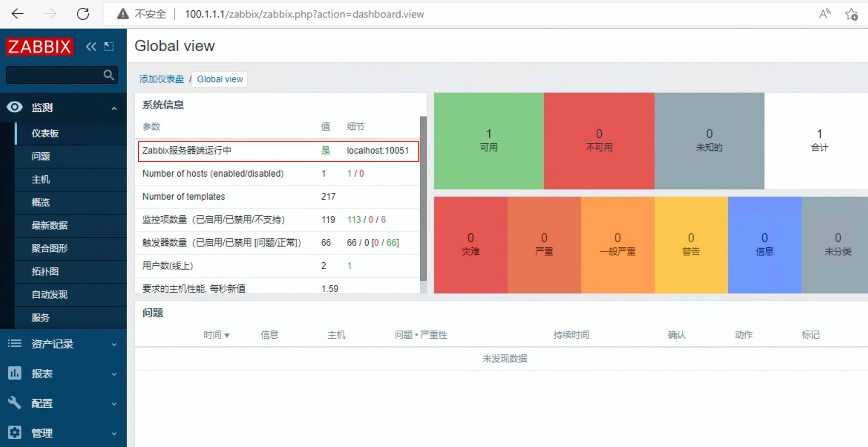
Task: Add page to favorites star icon
Action: pos(851,14)
